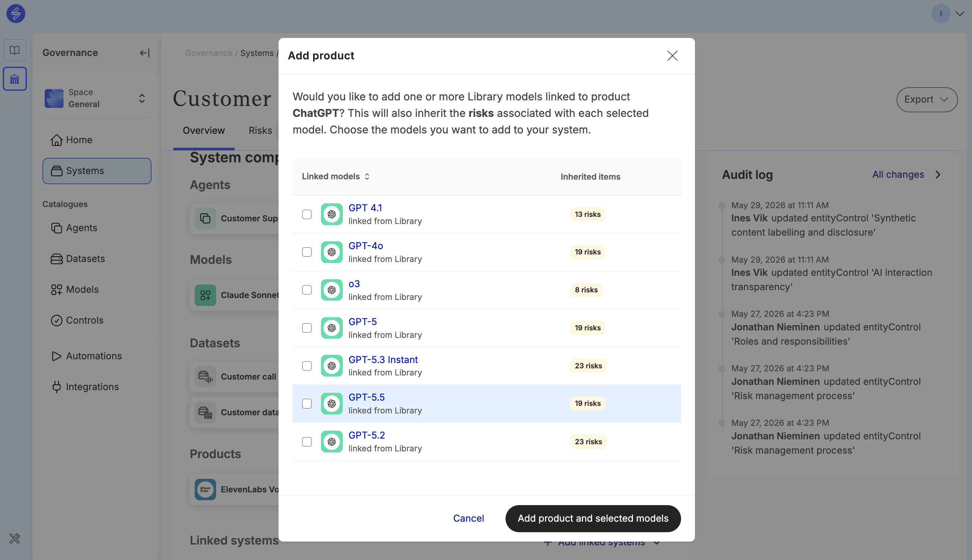Click Cancel in the dialog
Image resolution: width=972 pixels, height=560 pixels.
[468, 518]
